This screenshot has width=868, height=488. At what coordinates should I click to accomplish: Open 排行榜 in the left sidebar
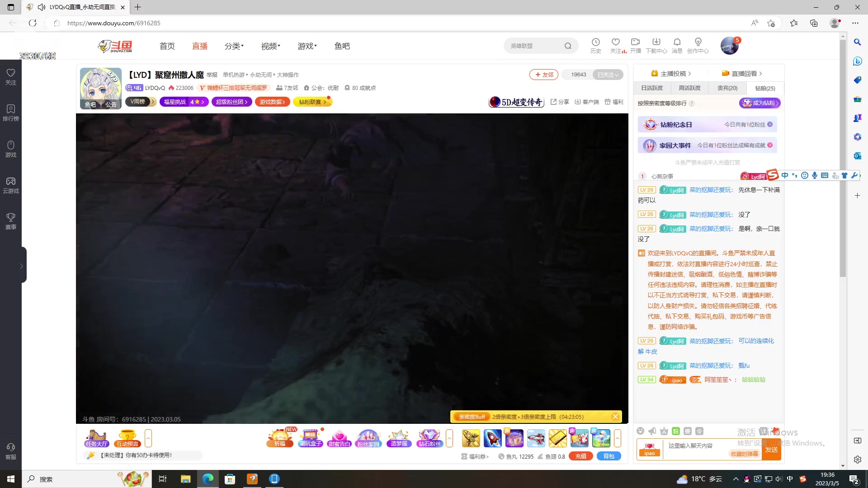click(x=11, y=113)
